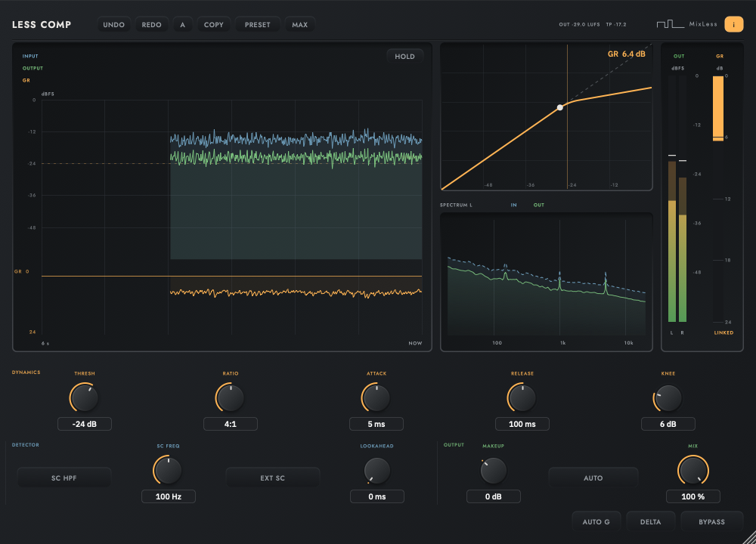This screenshot has width=756, height=544.
Task: Click the RATIO knob
Action: click(231, 398)
